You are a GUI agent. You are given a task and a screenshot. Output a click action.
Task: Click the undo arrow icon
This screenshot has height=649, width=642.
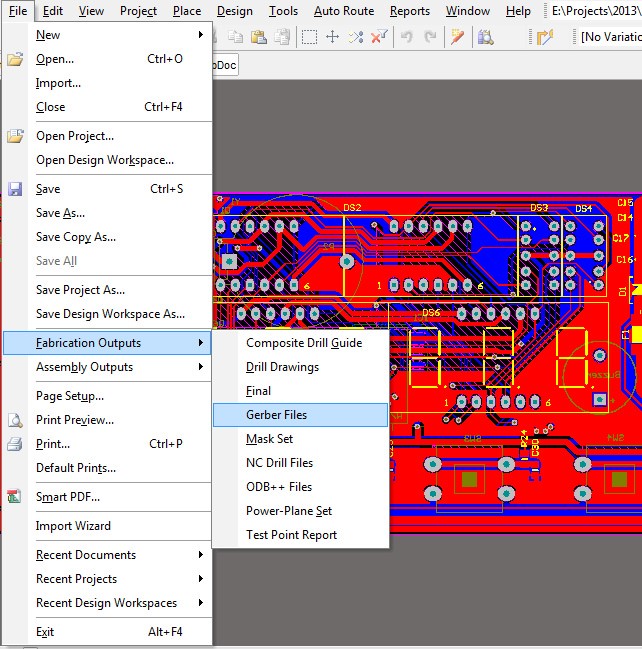tap(407, 37)
